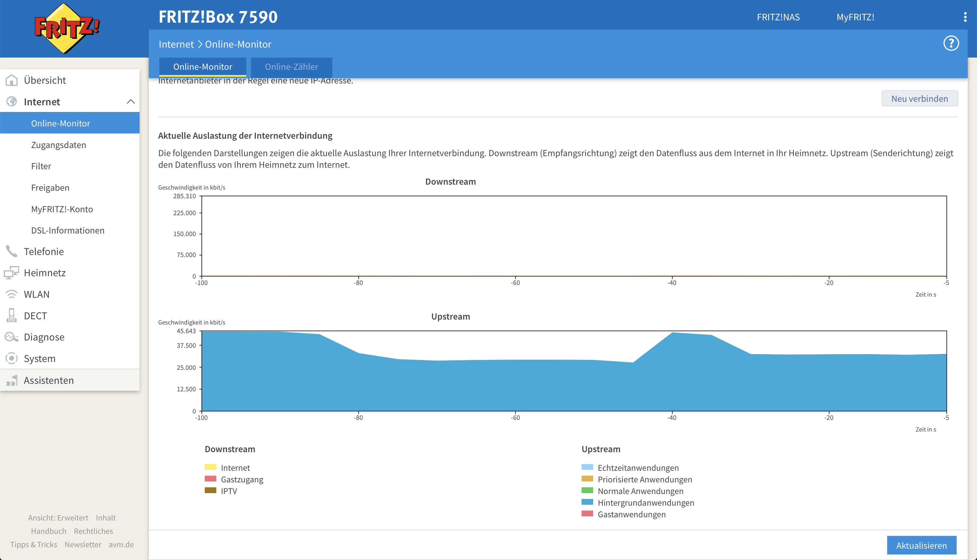Click the IPTV legend swatch

[x=211, y=491]
